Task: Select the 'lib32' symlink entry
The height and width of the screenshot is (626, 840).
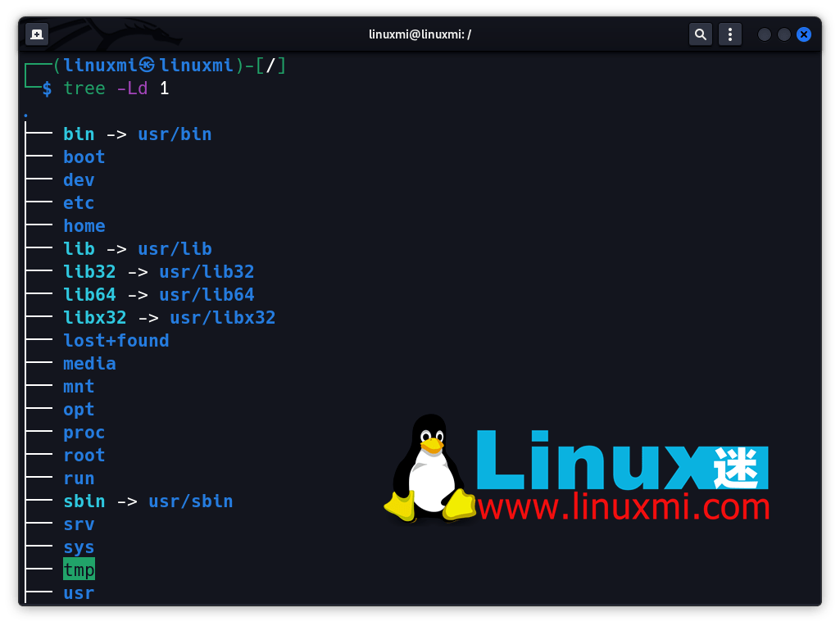Action: (x=89, y=272)
